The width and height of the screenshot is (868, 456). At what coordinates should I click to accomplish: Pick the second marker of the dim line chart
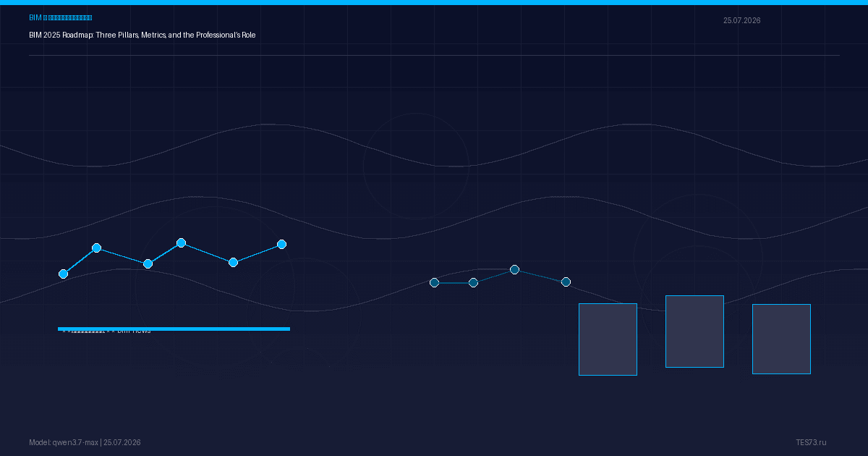[473, 282]
